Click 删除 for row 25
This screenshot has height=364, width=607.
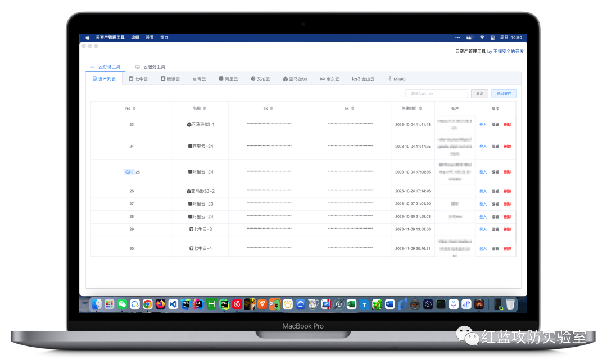tap(508, 172)
